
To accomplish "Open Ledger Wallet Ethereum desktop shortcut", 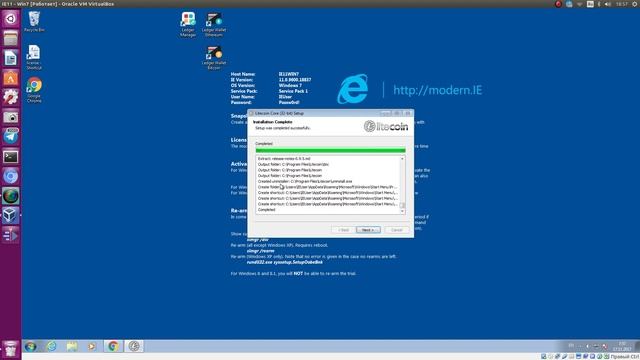I will (214, 24).
